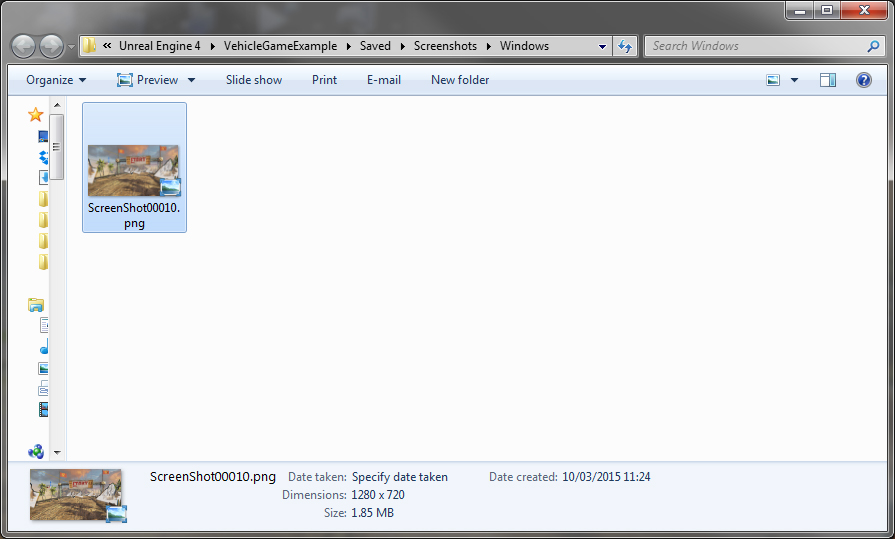Open the recent pages dropdown beside Forward
This screenshot has width=895, height=539.
pyautogui.click(x=71, y=47)
